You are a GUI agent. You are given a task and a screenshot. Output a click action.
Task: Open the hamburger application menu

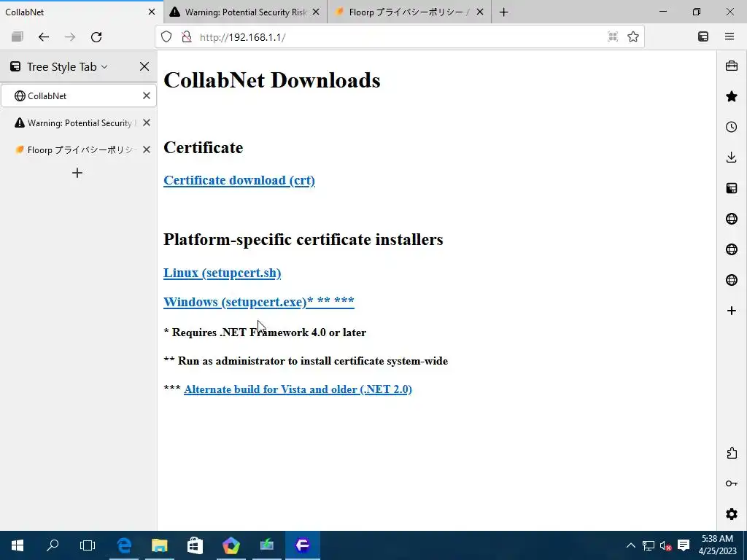[x=729, y=36]
